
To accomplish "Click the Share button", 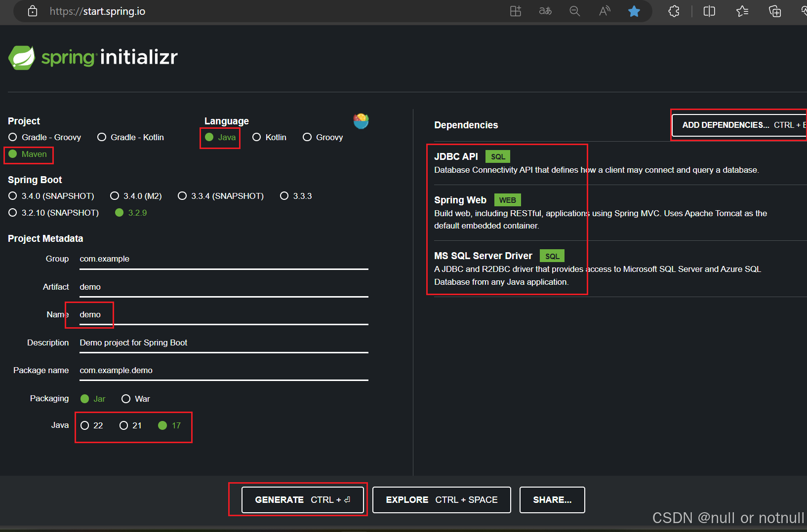I will pyautogui.click(x=552, y=500).
